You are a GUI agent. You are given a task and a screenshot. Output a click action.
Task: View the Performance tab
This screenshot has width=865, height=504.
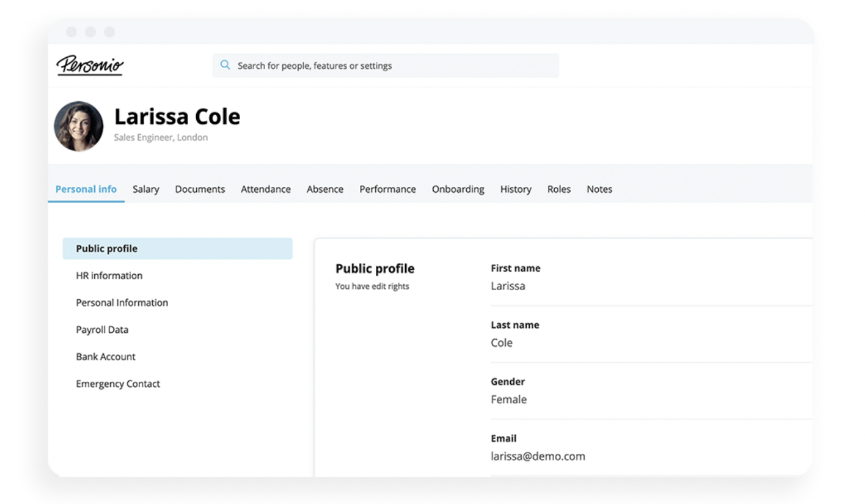coord(387,189)
